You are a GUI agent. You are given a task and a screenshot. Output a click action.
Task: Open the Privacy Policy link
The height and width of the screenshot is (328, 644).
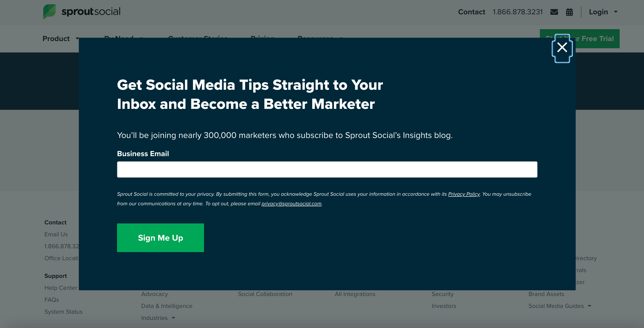(x=464, y=194)
